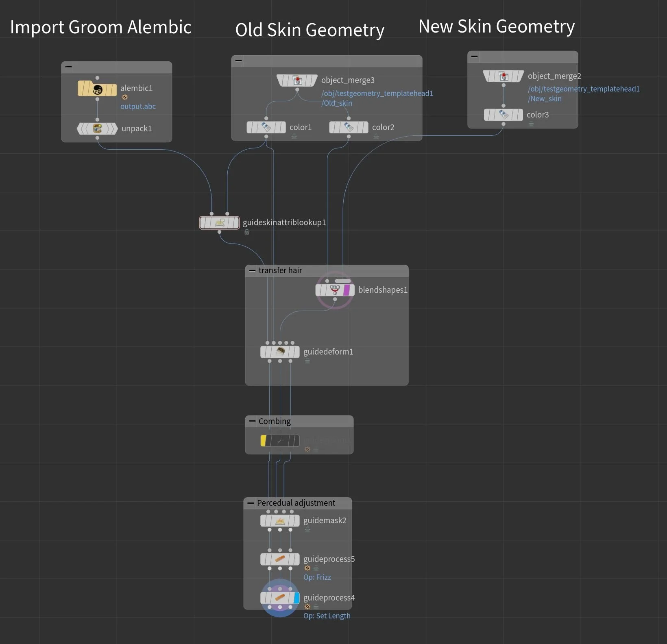Click the color1 paint node icon
The image size is (667, 644).
tap(266, 127)
